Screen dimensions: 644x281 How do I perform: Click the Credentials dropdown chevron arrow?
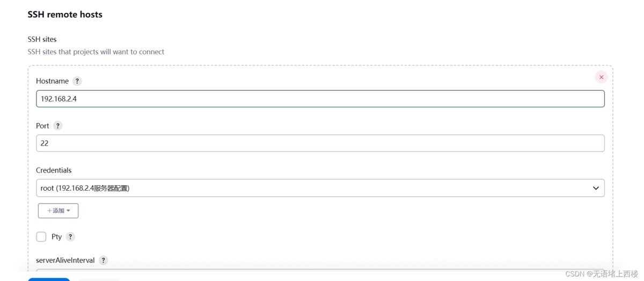596,188
